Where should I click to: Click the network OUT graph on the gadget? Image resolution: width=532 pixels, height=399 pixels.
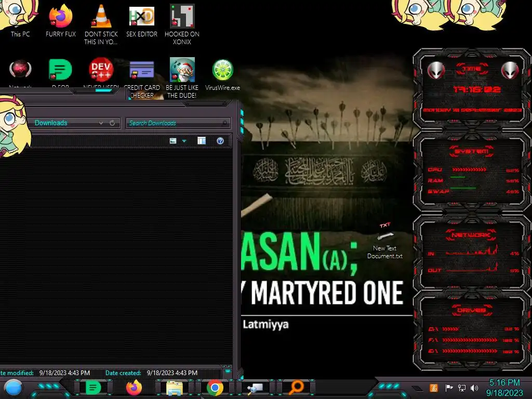(x=472, y=267)
